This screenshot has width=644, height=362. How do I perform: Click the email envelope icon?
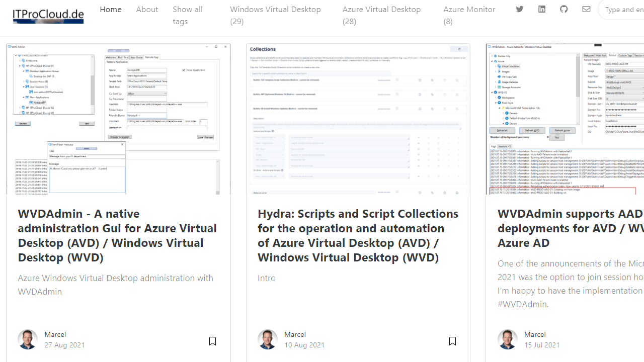click(x=586, y=9)
